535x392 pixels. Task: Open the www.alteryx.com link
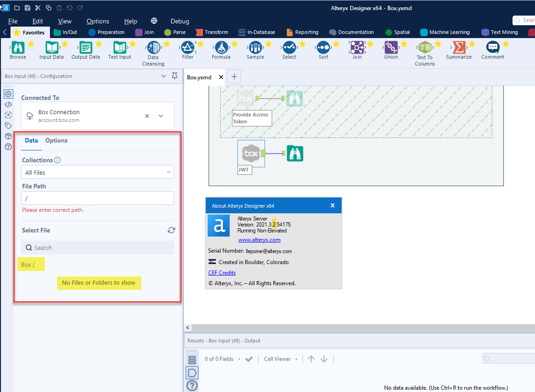(259, 240)
